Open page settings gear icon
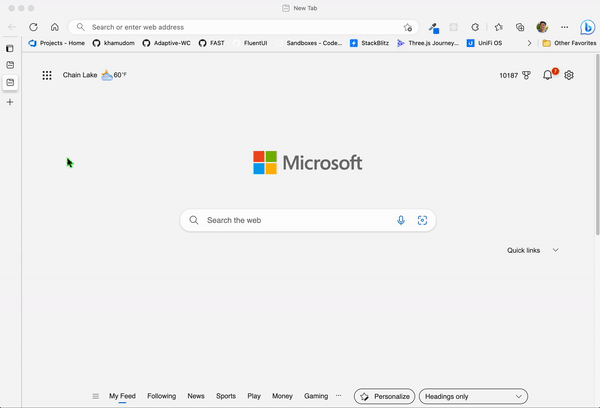Viewport: 600px width, 408px height. tap(569, 75)
